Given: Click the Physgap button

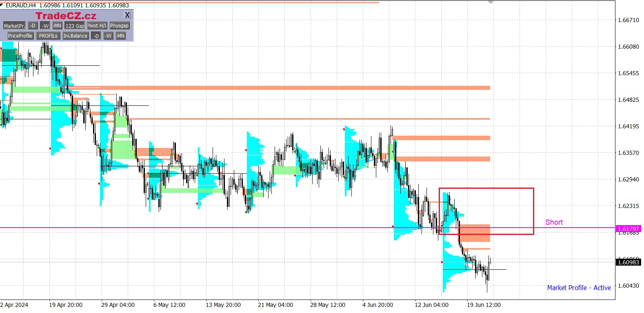Looking at the screenshot, I should tap(119, 26).
